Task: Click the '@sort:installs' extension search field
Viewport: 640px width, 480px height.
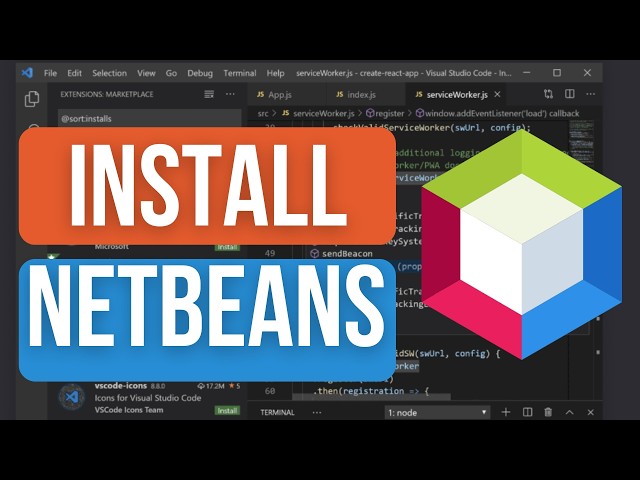Action: pyautogui.click(x=149, y=118)
